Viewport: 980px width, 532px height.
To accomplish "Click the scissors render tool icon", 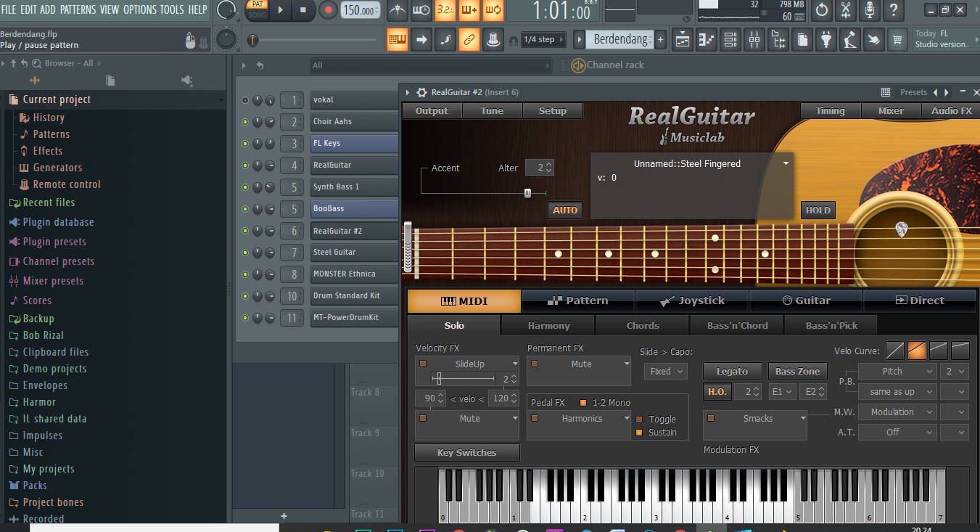I will 846,10.
